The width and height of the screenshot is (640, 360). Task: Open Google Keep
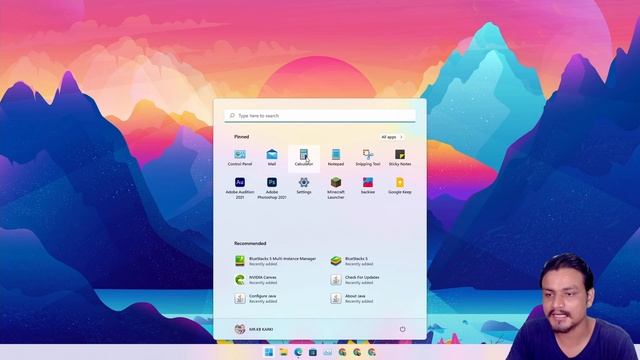pyautogui.click(x=400, y=186)
